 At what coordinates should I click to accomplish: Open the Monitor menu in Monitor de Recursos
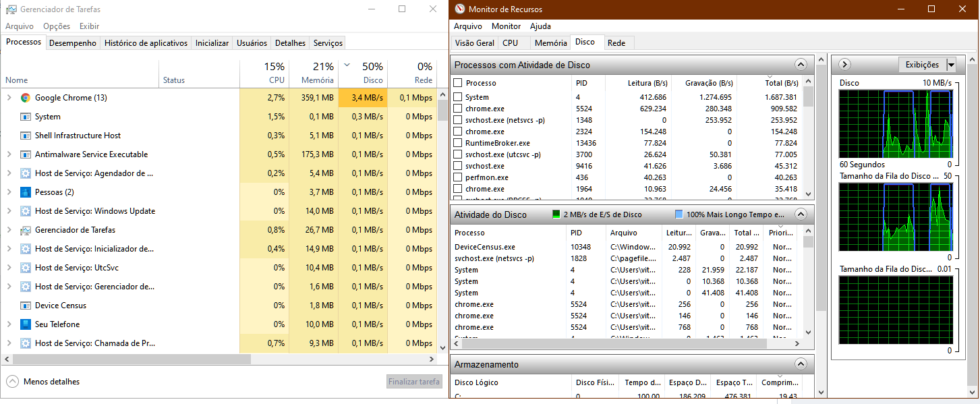[506, 26]
